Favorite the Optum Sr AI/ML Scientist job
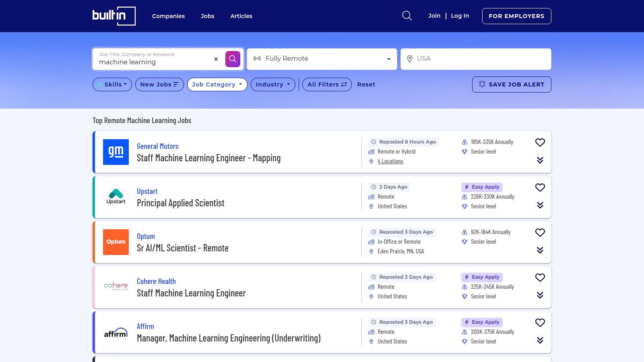This screenshot has height=362, width=644. [x=540, y=232]
